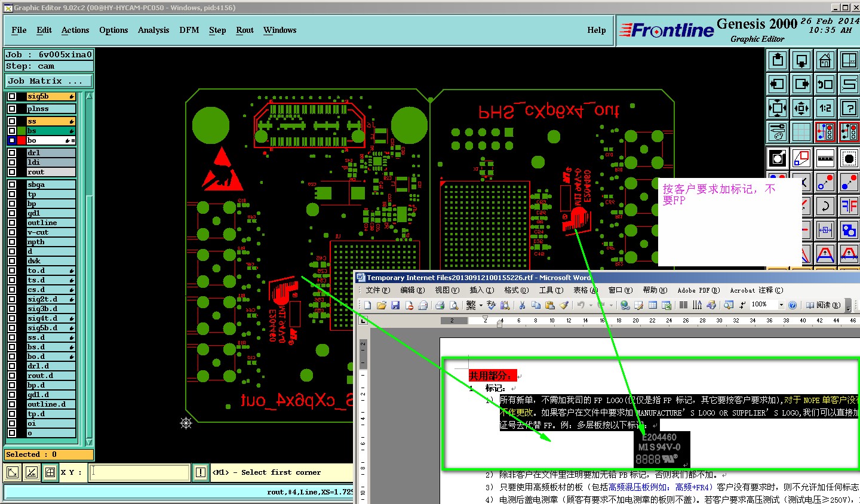
Task: Click the Format Painter brush in Word
Action: click(x=564, y=305)
